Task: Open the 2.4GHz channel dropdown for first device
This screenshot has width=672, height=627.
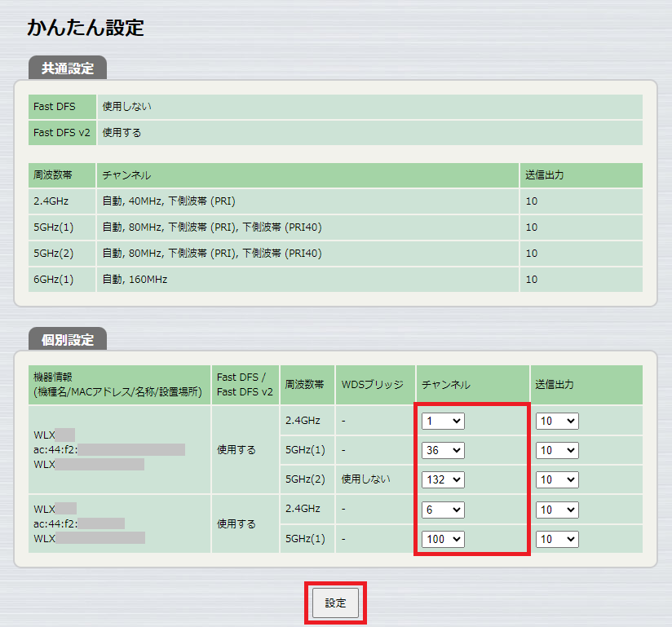Action: point(442,421)
